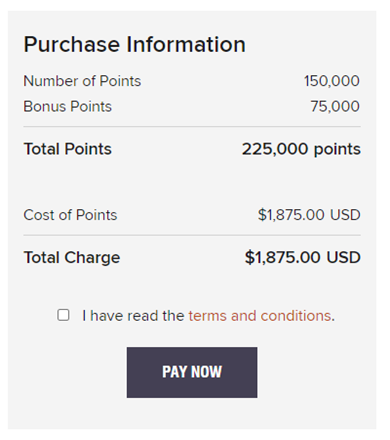The height and width of the screenshot is (440, 390).
Task: Click the divider line below Cost of Points
Action: 192,235
